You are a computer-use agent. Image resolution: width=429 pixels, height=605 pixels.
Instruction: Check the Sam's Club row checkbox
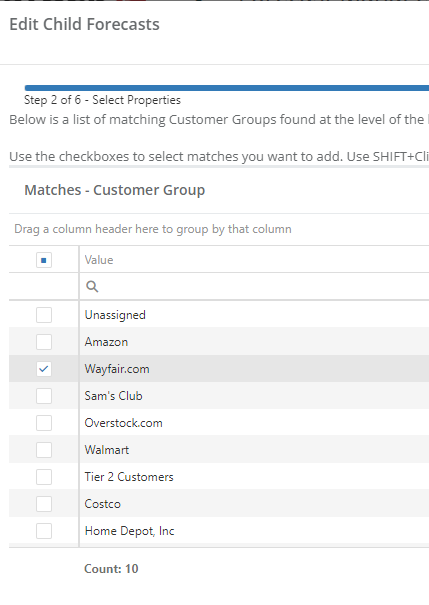[x=44, y=396]
